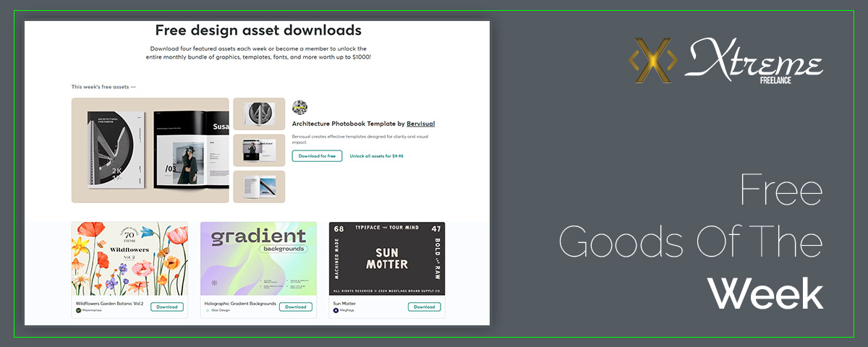Open the gradient backgrounds preview image
The width and height of the screenshot is (868, 347).
pos(258,259)
